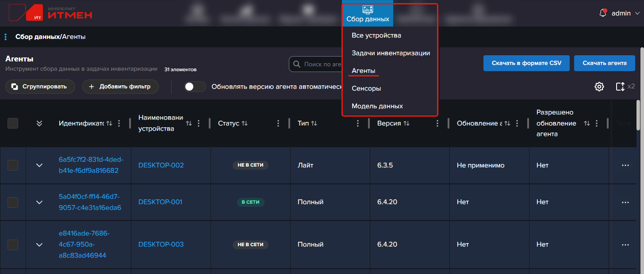
Task: Select Сенсоры from the menu
Action: (x=366, y=88)
